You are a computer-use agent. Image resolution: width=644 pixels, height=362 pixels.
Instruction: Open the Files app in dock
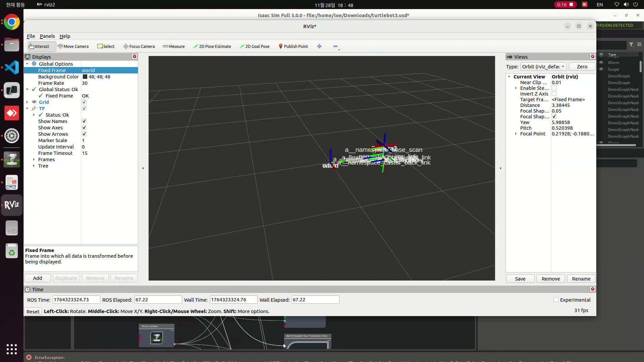(12, 45)
